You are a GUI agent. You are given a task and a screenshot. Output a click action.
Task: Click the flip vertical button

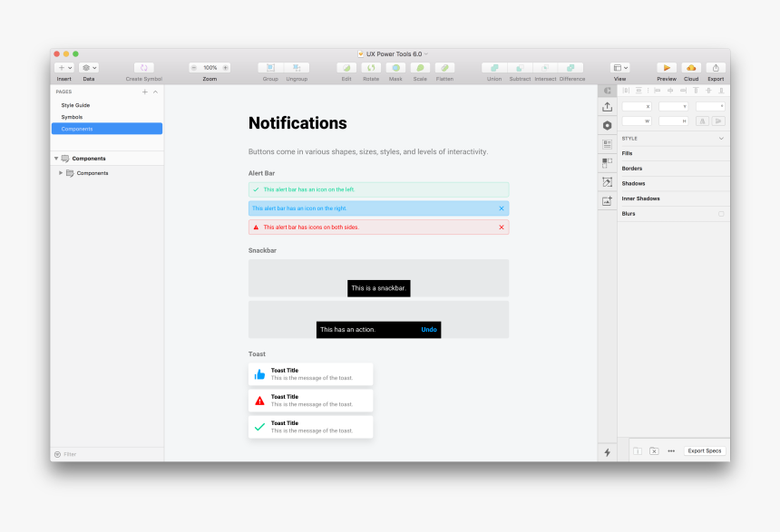tap(718, 121)
